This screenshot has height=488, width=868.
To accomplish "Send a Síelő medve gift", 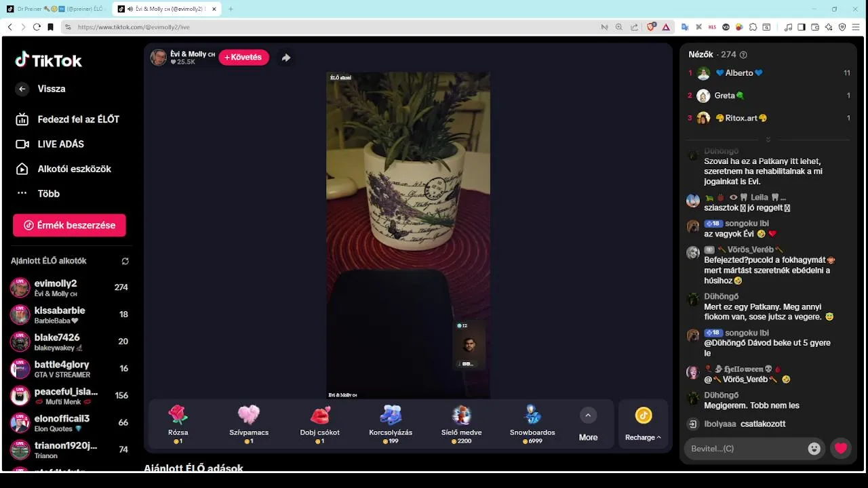I will pos(461,424).
